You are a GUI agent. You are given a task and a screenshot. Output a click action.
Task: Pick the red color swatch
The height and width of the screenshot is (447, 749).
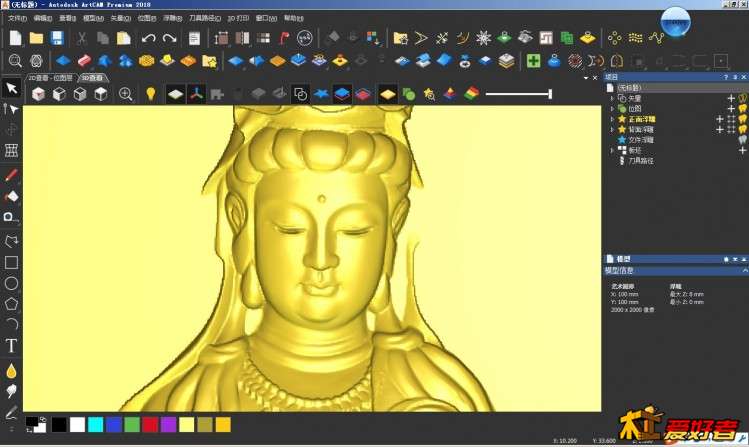150,425
